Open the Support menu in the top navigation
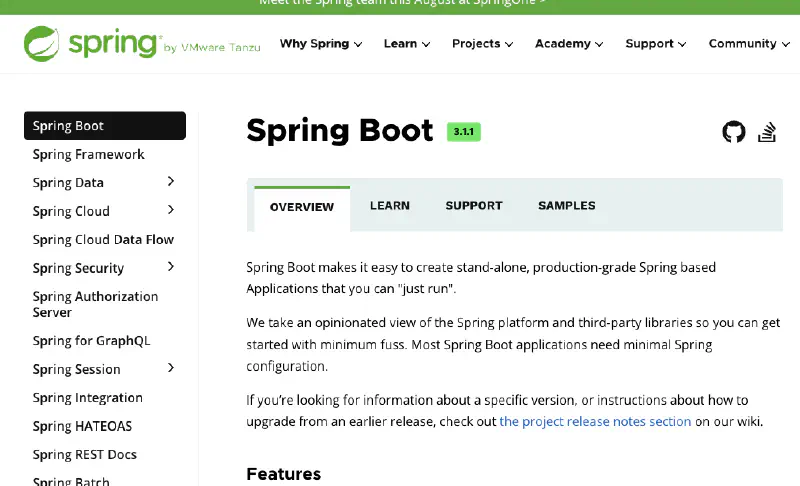The image size is (800, 486). click(x=656, y=44)
